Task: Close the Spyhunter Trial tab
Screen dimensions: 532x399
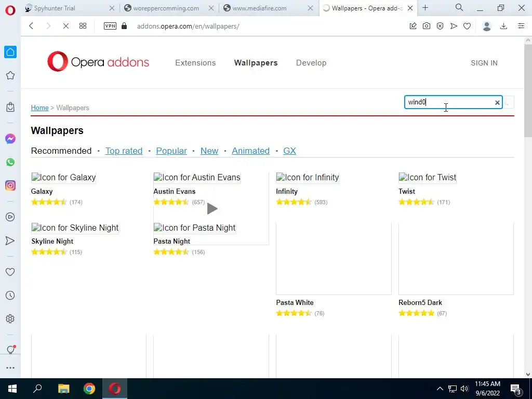Action: click(112, 8)
